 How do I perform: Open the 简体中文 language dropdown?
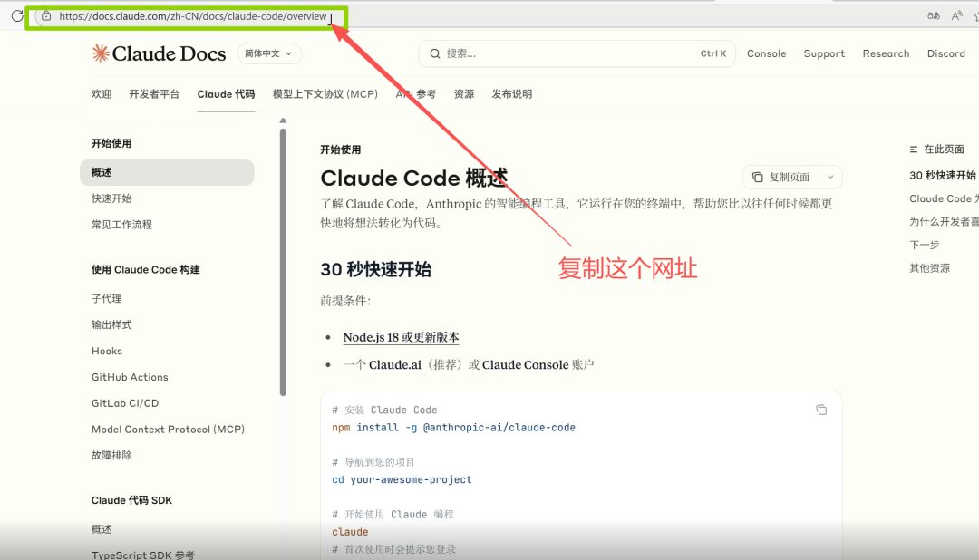pos(269,53)
